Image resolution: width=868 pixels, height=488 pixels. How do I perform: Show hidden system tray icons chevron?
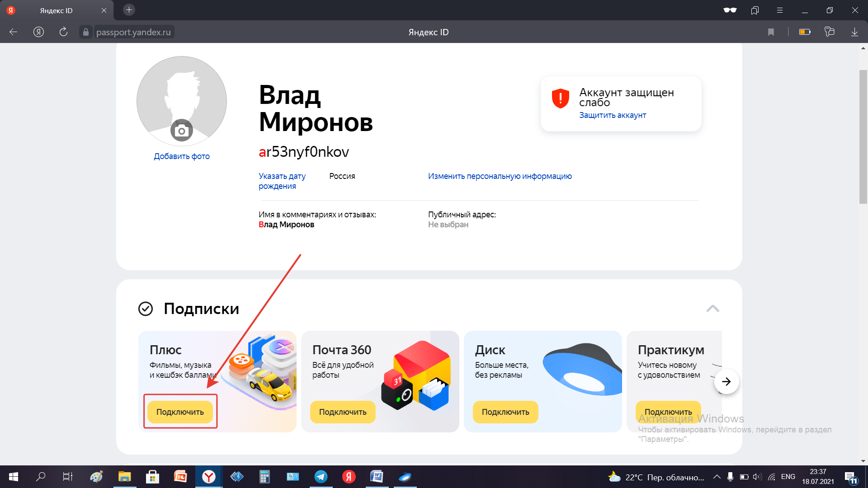(717, 477)
